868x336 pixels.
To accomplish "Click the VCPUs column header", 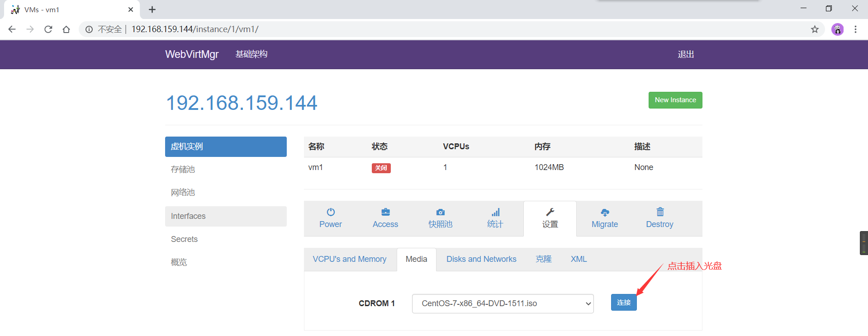I will tap(456, 147).
